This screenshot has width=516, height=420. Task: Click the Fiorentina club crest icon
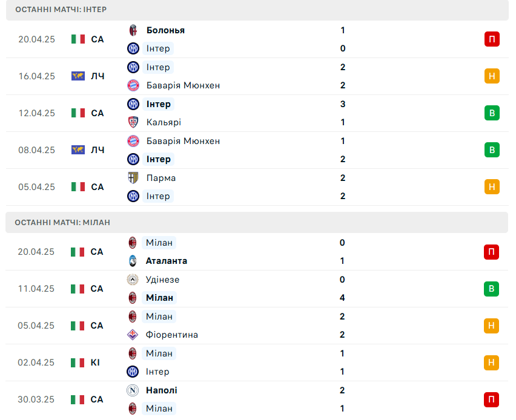(x=132, y=335)
